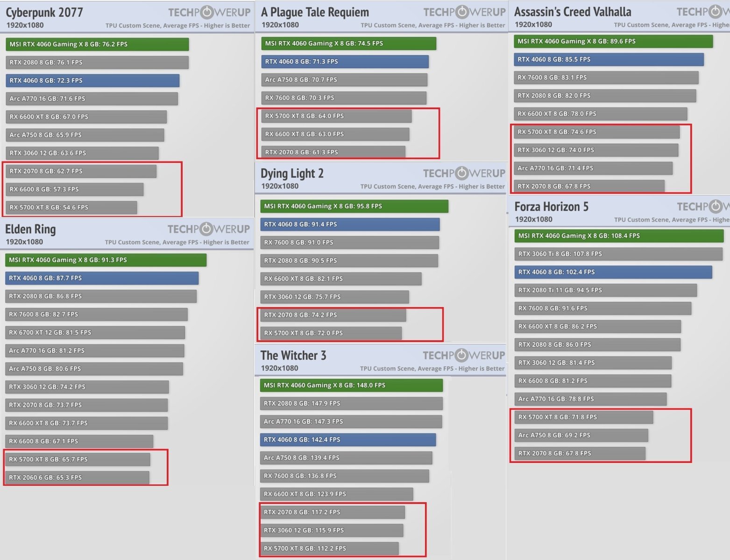Click RX 6600 XT 67.0 FPS bar
Viewport: 730px width, 560px height.
pos(86,117)
